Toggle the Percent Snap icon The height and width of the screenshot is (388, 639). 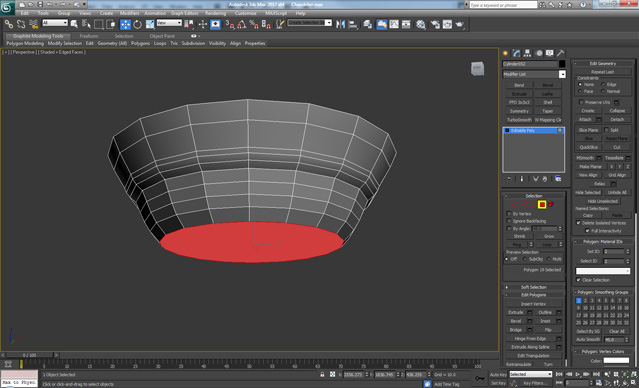tap(253, 24)
